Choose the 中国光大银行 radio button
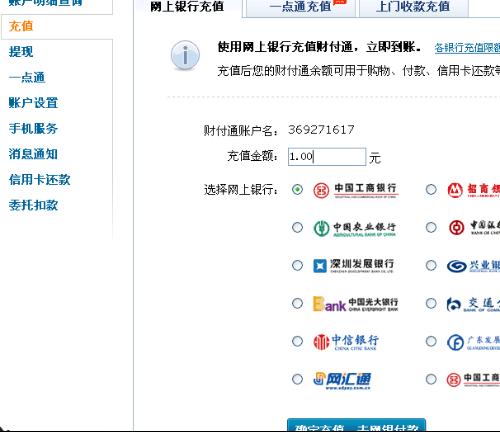 297,304
